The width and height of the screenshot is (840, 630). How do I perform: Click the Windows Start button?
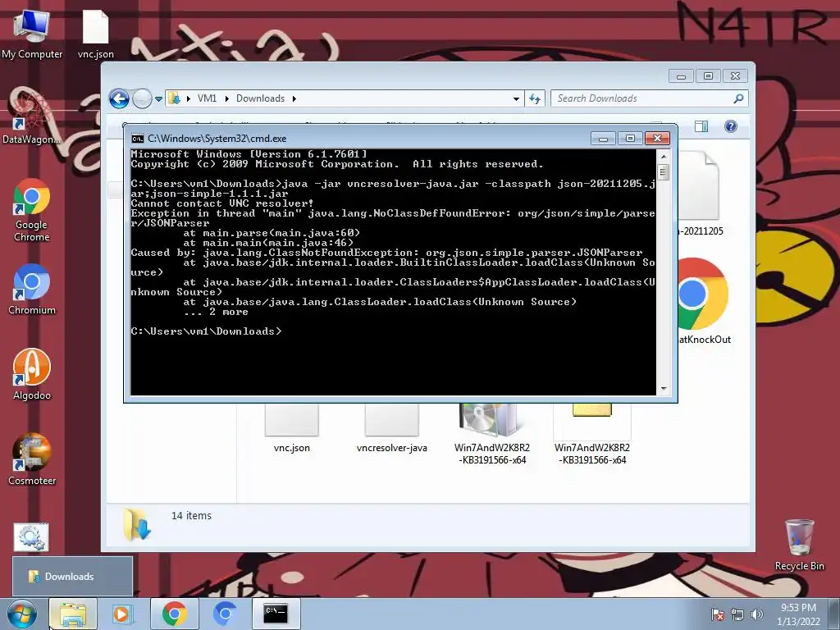tap(21, 614)
